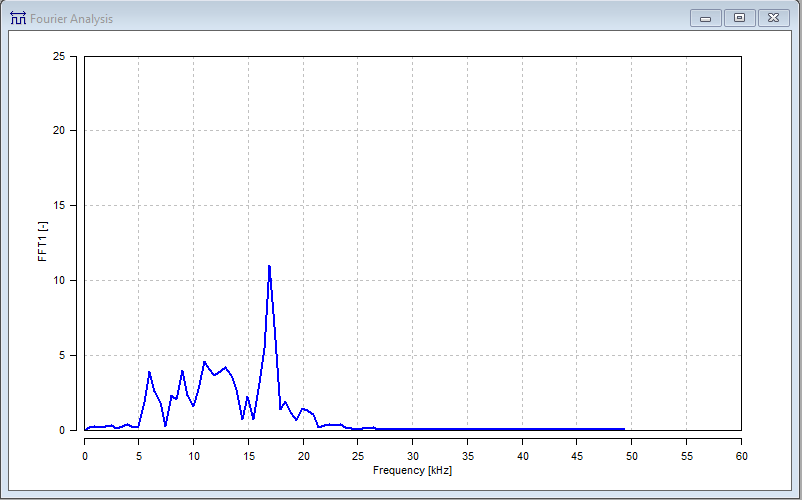The width and height of the screenshot is (802, 500).
Task: Maximize the Fourier Analysis window
Action: coord(739,18)
